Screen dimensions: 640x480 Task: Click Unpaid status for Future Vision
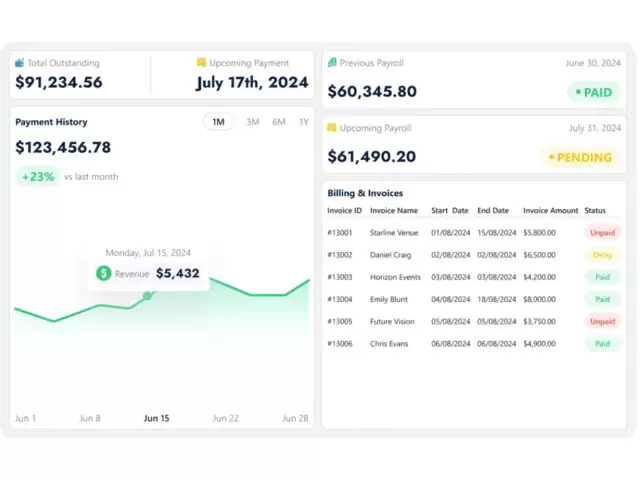point(602,321)
